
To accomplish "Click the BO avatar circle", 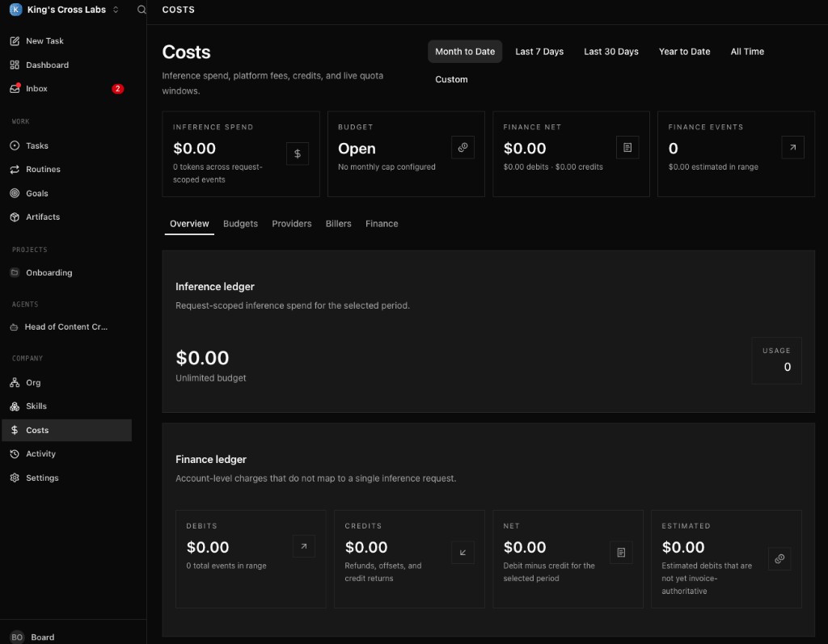I will point(17,638).
